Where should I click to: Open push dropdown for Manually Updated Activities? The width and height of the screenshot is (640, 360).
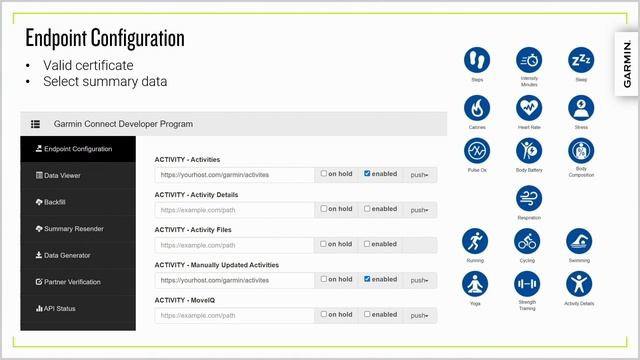[x=420, y=280]
